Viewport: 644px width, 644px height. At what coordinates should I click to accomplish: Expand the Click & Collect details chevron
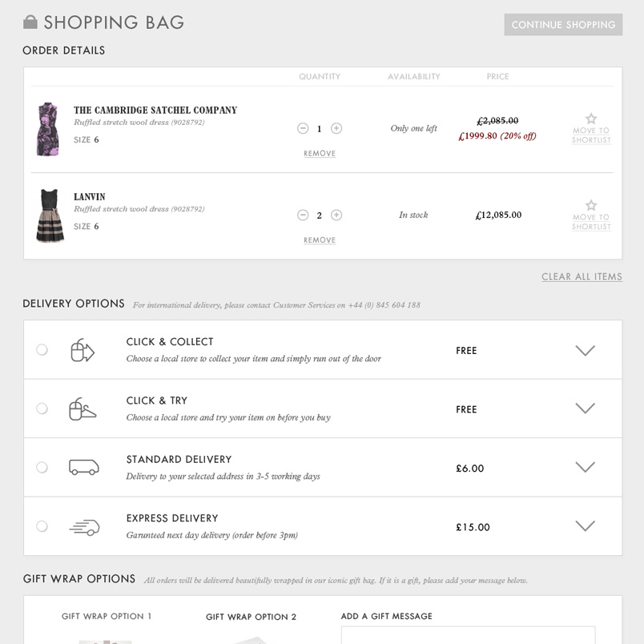586,351
